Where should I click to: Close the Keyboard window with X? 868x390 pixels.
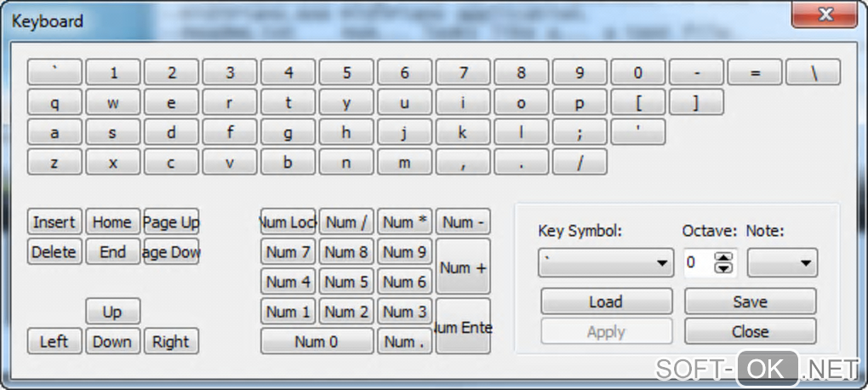[825, 14]
